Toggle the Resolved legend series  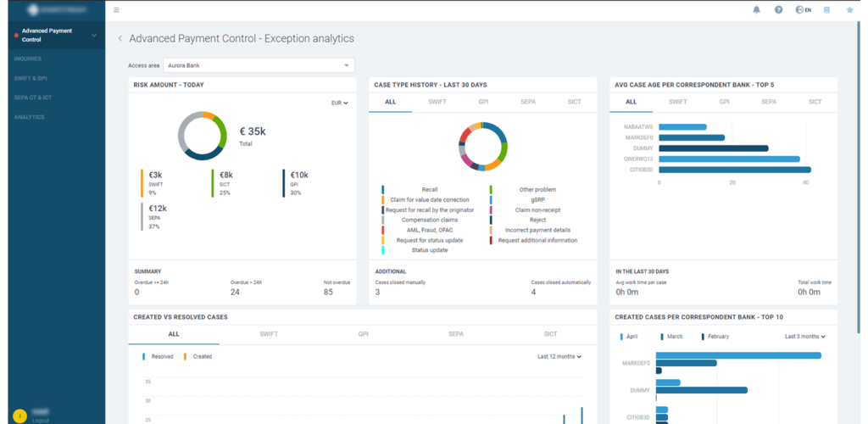pyautogui.click(x=158, y=357)
